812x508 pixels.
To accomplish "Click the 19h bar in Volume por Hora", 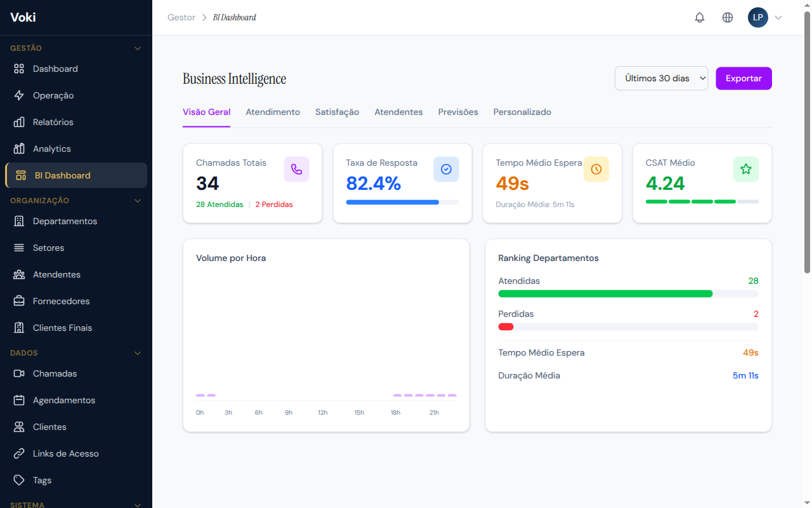I will pos(408,394).
